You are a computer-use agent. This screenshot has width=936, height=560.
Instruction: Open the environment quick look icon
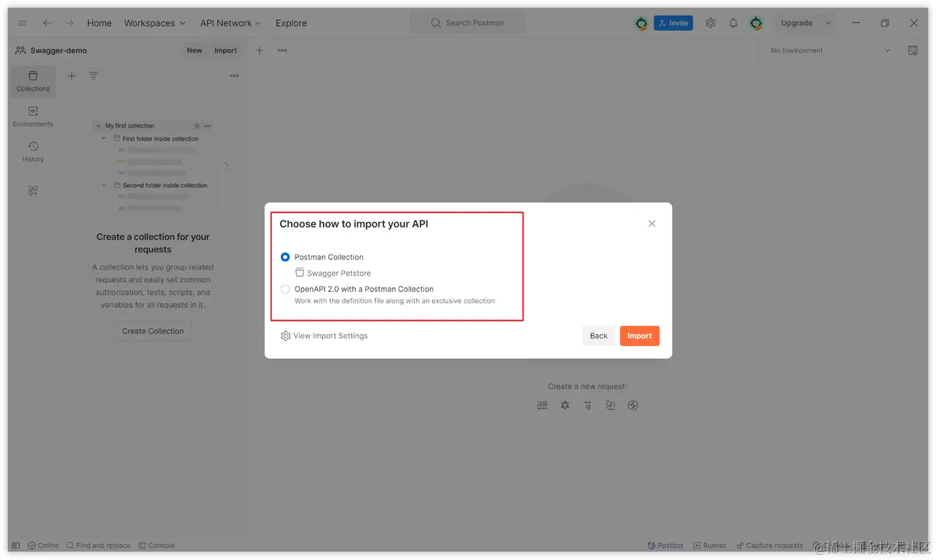[x=913, y=50]
